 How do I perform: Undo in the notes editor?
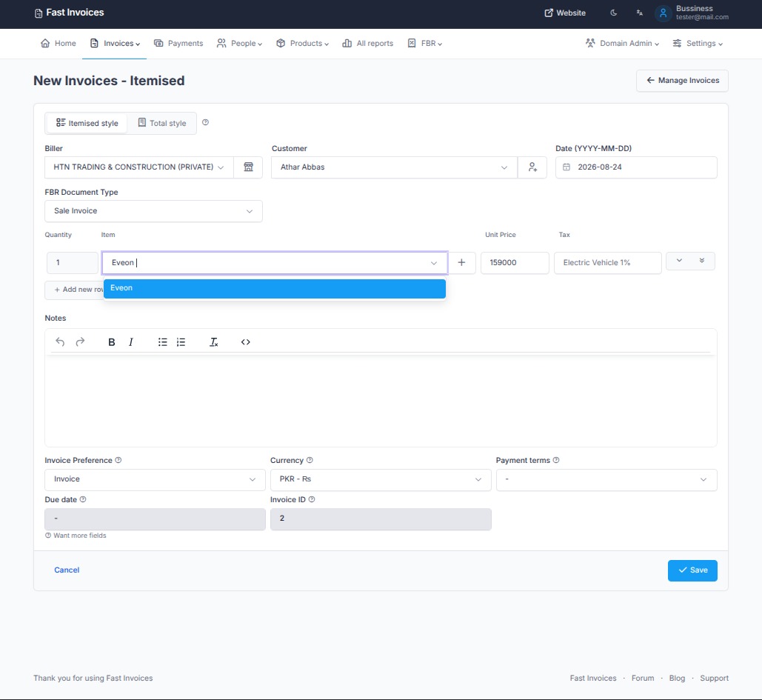(x=60, y=342)
